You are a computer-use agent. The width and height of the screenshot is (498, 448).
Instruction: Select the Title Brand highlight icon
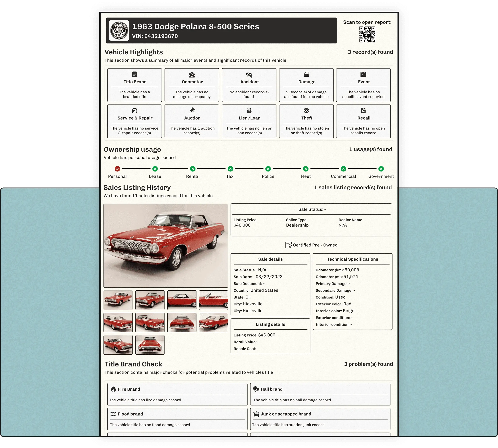(x=135, y=74)
